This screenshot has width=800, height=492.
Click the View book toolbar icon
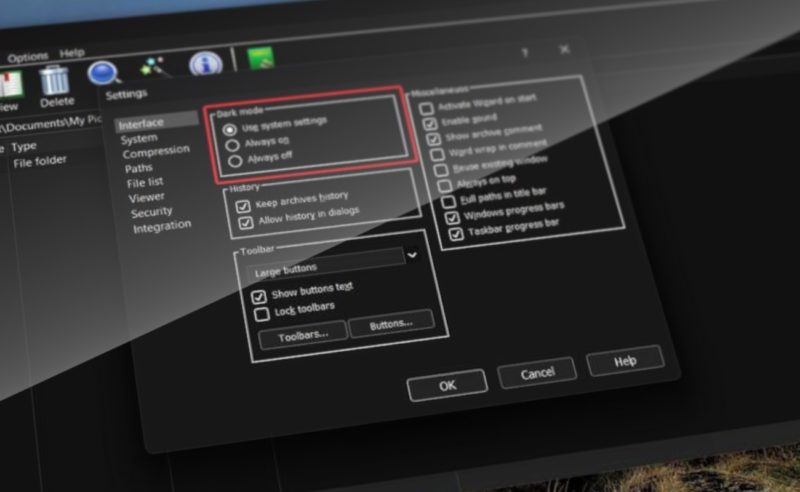10,85
